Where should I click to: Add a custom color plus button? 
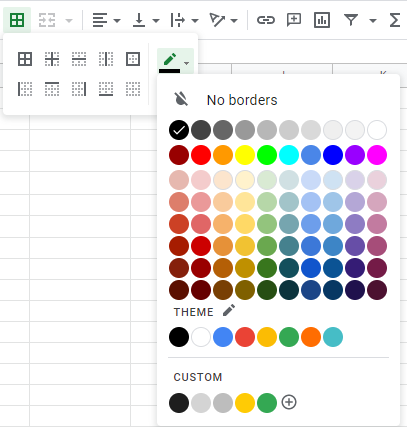pos(289,402)
